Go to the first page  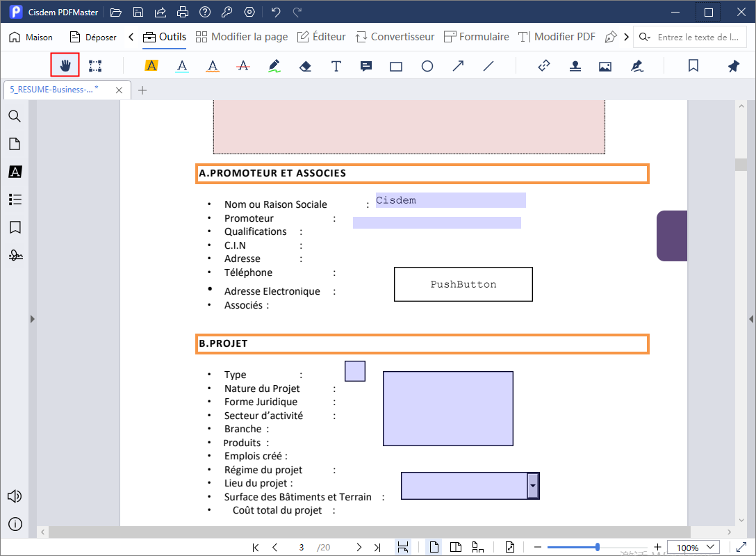[x=256, y=548]
